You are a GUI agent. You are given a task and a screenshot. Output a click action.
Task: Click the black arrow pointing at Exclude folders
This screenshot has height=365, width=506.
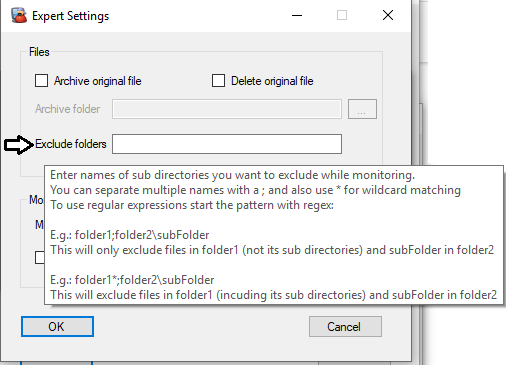point(19,145)
